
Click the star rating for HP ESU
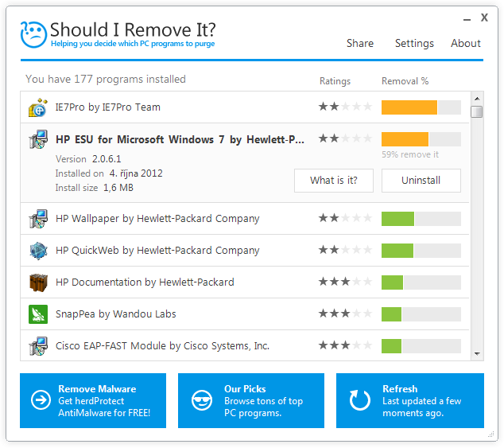click(x=346, y=138)
